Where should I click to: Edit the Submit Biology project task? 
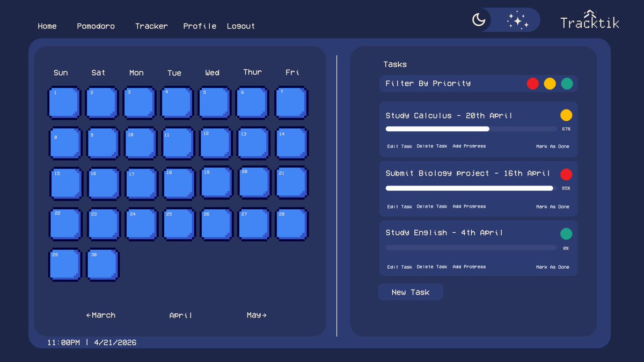click(400, 206)
